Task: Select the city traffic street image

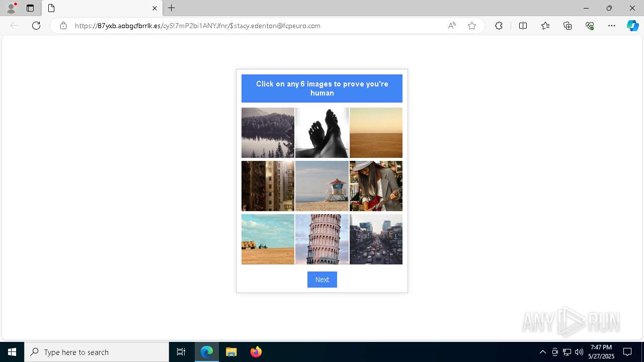Action: tap(376, 239)
